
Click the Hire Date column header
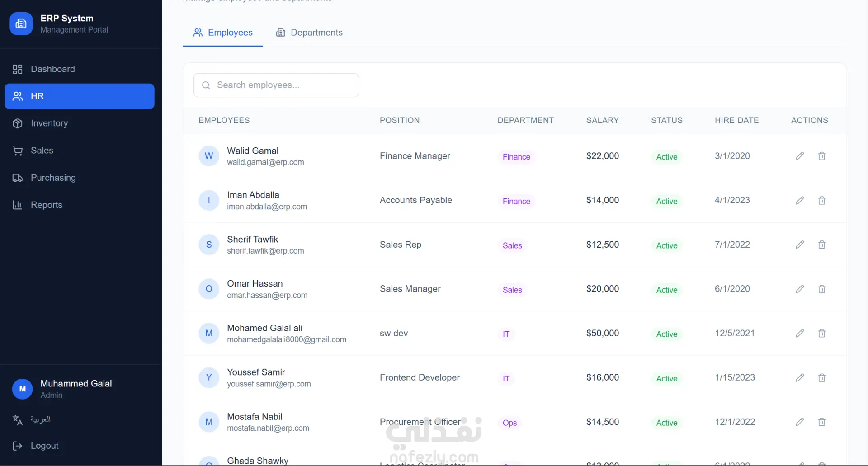click(737, 120)
